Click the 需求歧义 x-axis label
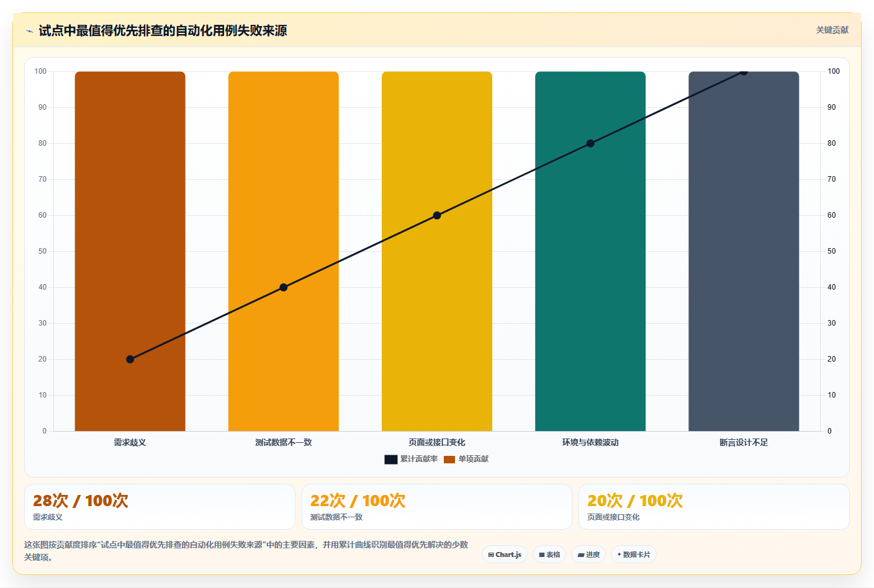The image size is (874, 588). point(130,442)
